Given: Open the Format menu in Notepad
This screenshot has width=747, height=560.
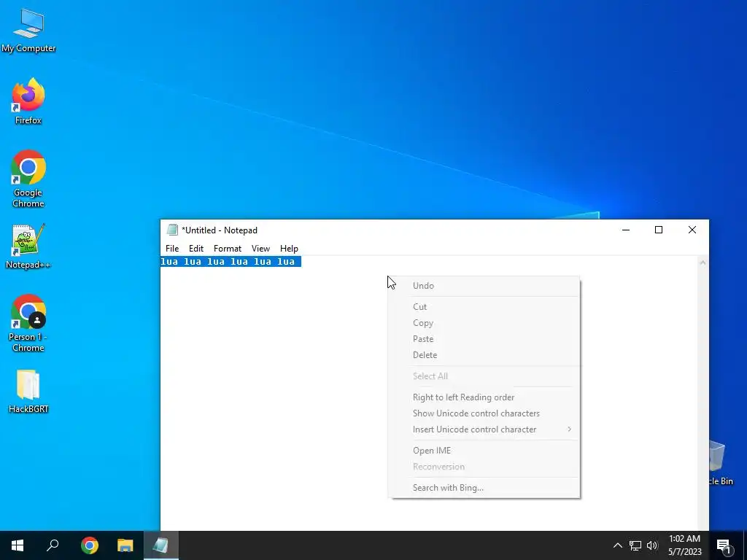Looking at the screenshot, I should [228, 249].
